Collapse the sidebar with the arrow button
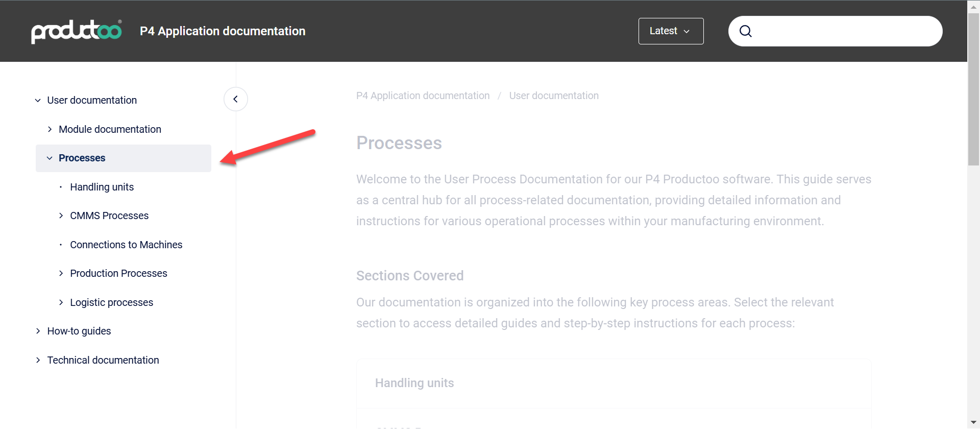The width and height of the screenshot is (980, 429). 235,99
